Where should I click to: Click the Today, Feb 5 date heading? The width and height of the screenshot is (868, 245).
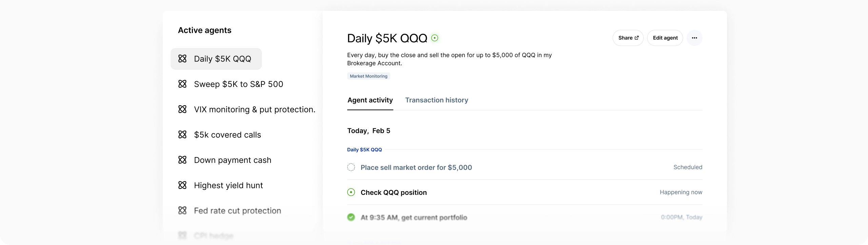coord(369,131)
